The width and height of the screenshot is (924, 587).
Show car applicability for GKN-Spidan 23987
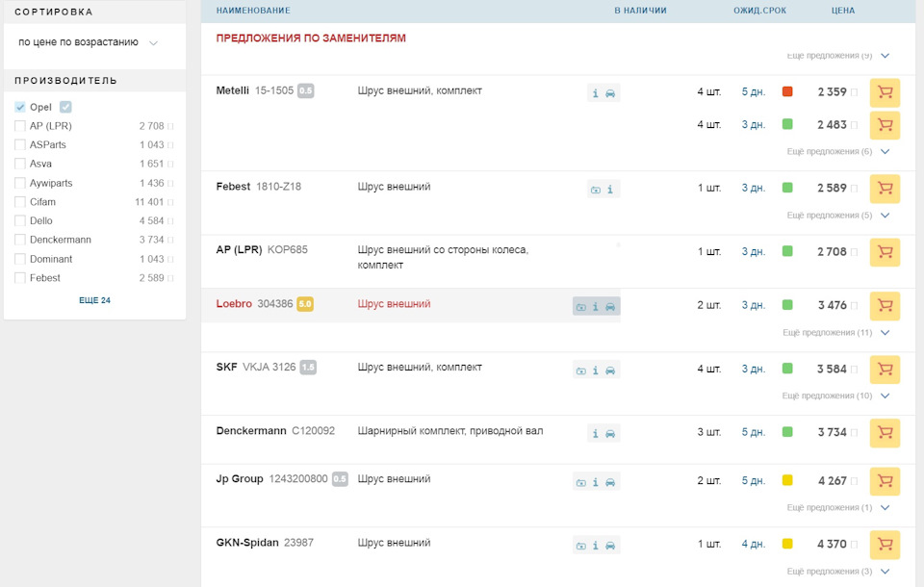[x=610, y=546]
